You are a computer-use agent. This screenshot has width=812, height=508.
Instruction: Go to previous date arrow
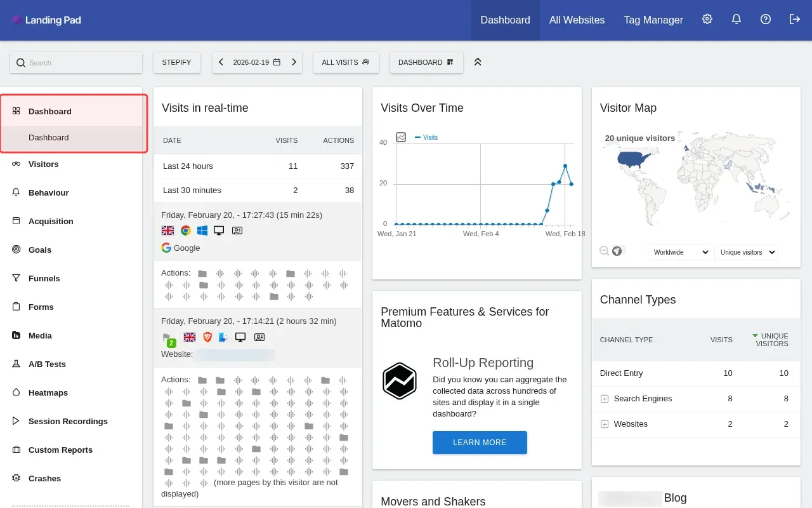[221, 62]
